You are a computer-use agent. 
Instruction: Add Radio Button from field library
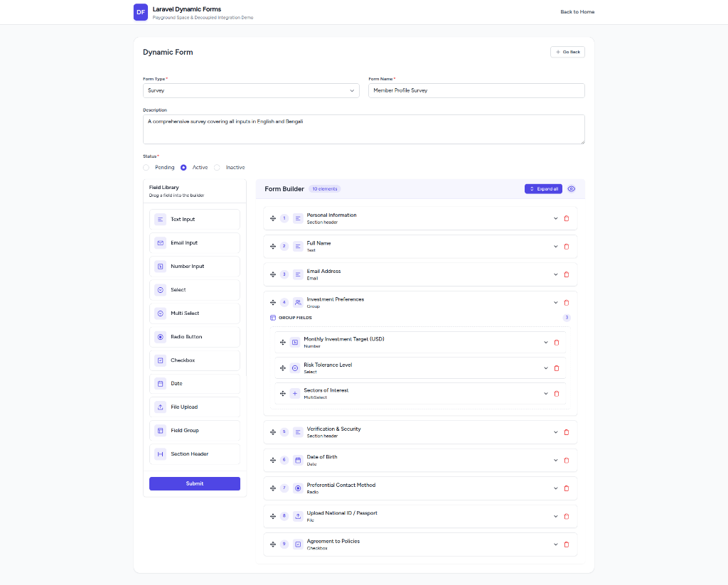[x=195, y=337]
